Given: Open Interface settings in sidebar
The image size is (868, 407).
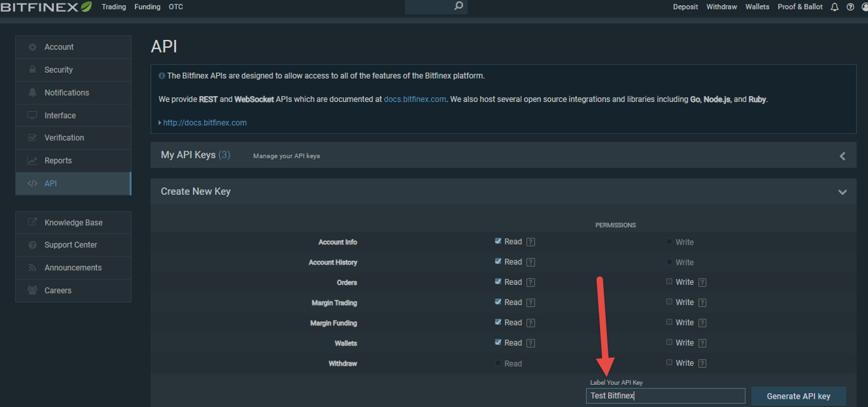Looking at the screenshot, I should point(73,115).
